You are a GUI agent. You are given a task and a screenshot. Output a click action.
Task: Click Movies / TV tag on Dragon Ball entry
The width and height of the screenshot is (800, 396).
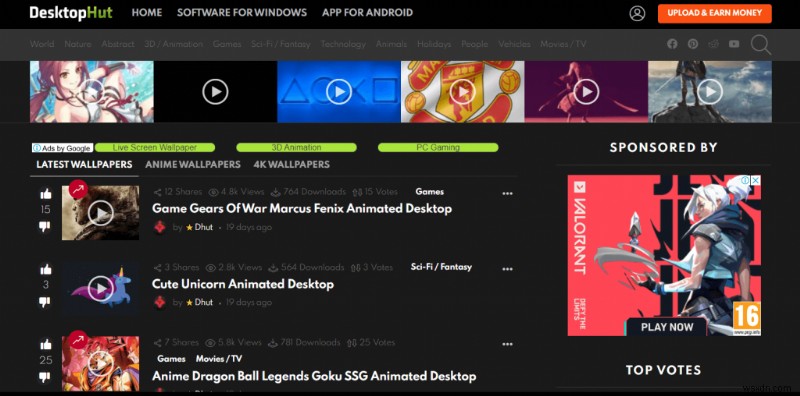(219, 359)
